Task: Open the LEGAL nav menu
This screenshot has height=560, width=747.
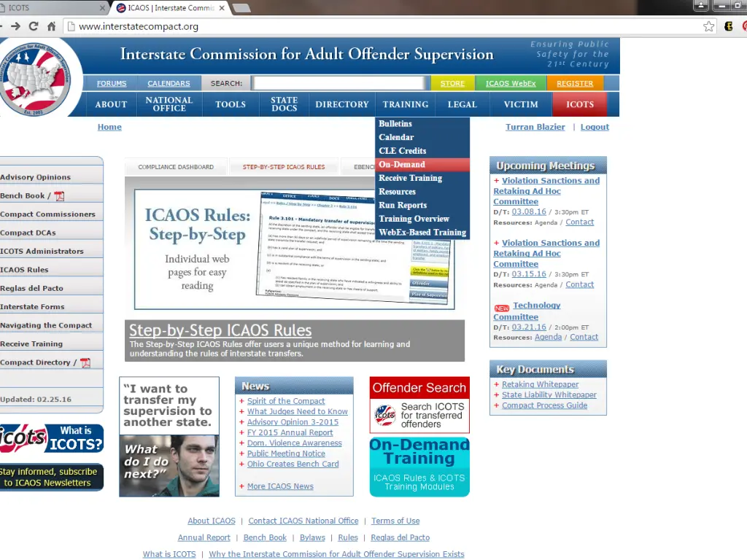Action: (x=462, y=104)
